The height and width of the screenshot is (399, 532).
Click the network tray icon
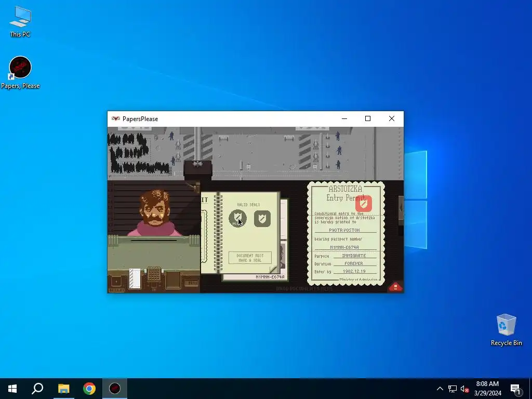coord(453,389)
